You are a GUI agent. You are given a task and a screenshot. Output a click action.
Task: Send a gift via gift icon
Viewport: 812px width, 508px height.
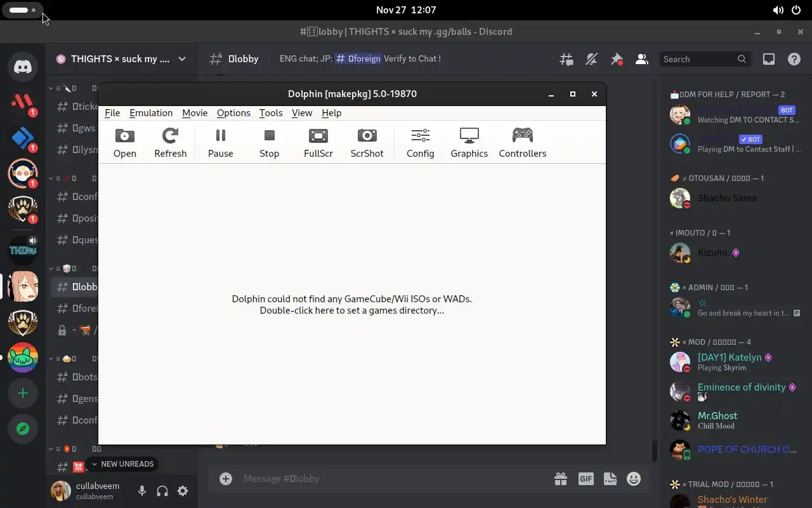click(561, 479)
